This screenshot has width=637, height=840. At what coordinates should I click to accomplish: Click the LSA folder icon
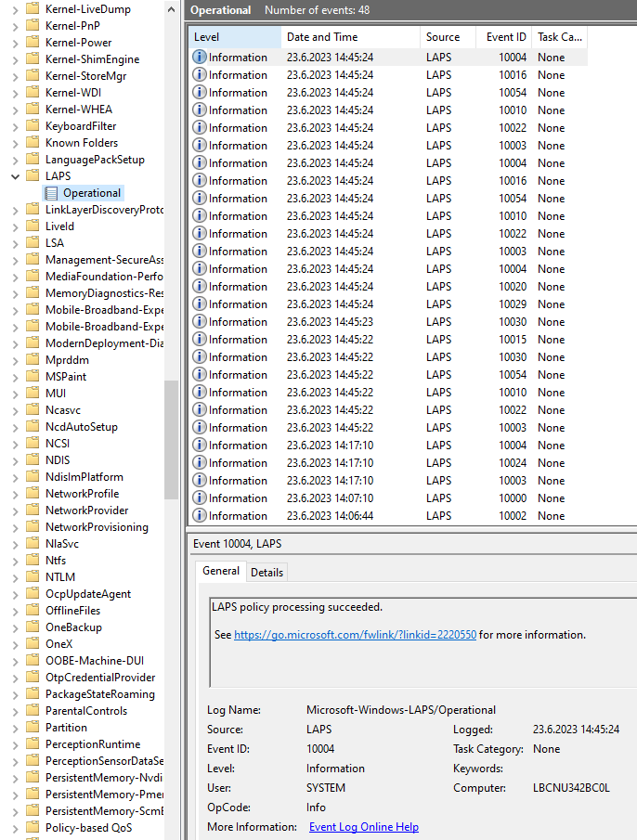[32, 242]
